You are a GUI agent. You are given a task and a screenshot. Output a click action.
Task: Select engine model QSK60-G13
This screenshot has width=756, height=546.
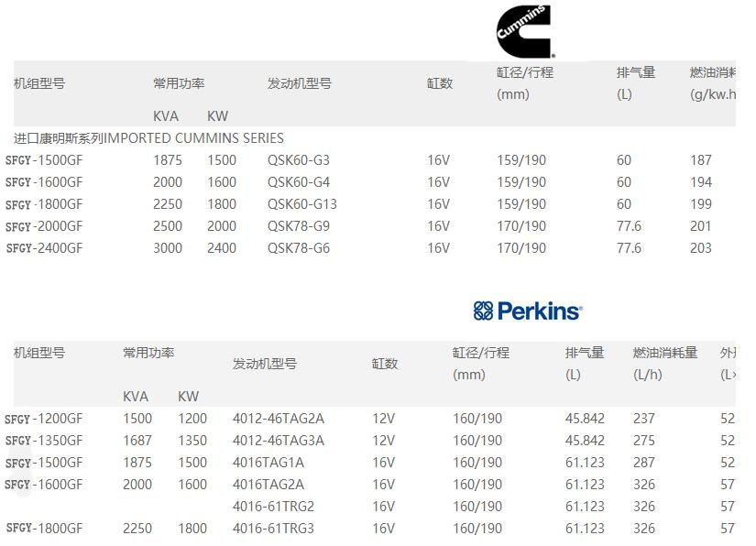point(302,204)
